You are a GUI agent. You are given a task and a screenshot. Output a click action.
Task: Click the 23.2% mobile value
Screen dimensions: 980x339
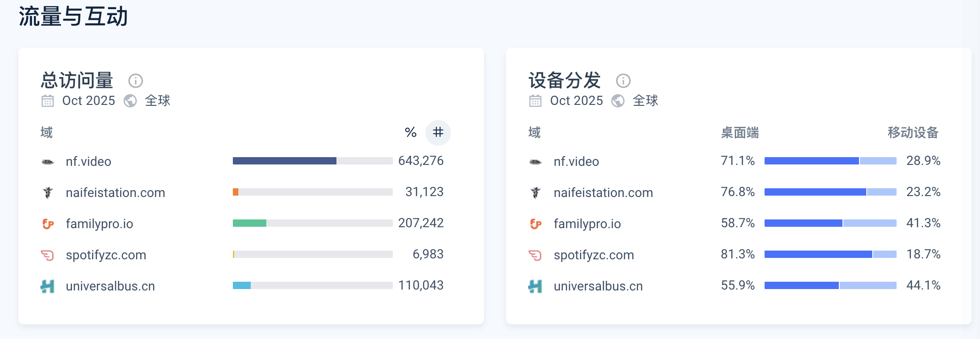(924, 192)
